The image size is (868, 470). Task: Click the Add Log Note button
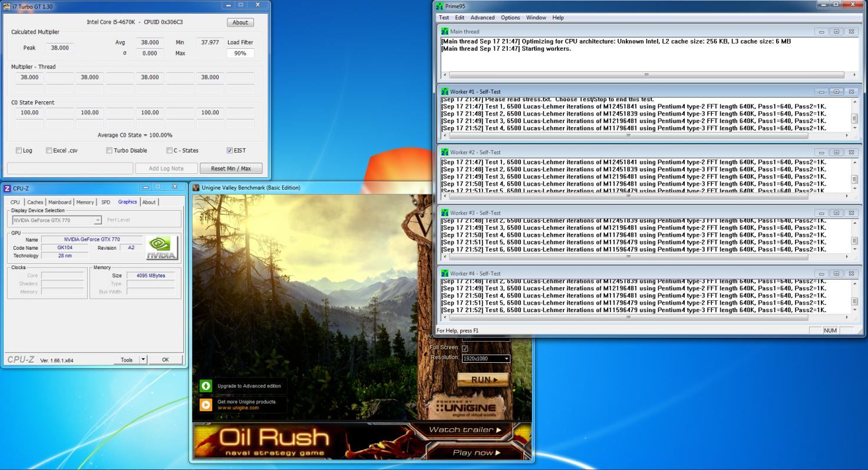tap(166, 168)
